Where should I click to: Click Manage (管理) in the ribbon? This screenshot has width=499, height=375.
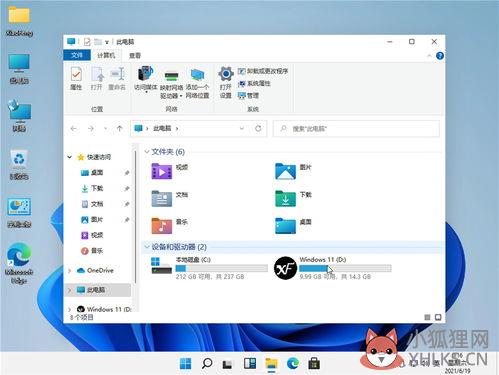tap(248, 96)
